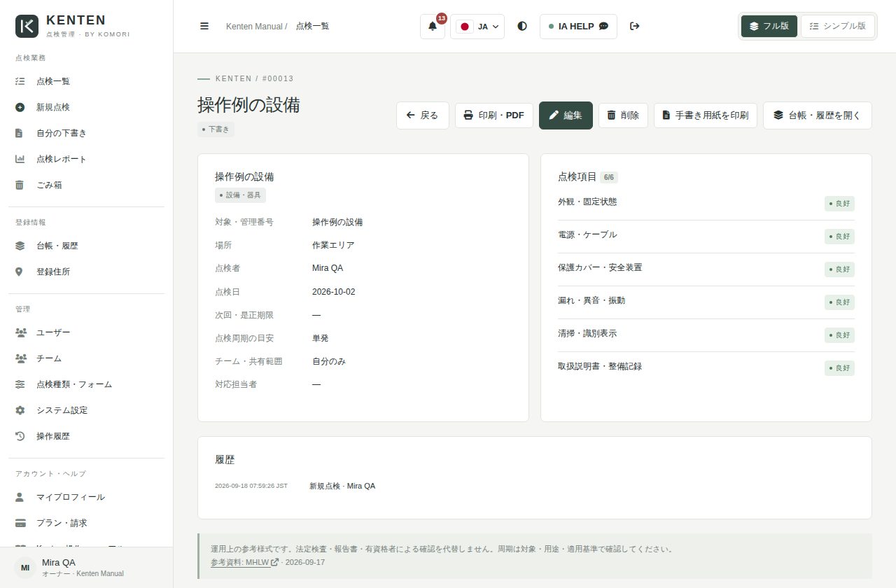Click the KENTEN logo icon
Viewport: 896px width, 588px height.
pos(27,26)
